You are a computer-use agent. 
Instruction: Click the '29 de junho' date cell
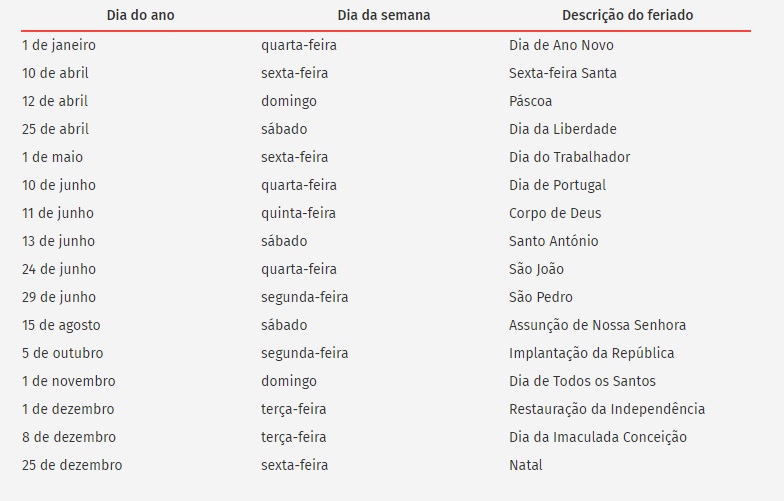pyautogui.click(x=59, y=297)
